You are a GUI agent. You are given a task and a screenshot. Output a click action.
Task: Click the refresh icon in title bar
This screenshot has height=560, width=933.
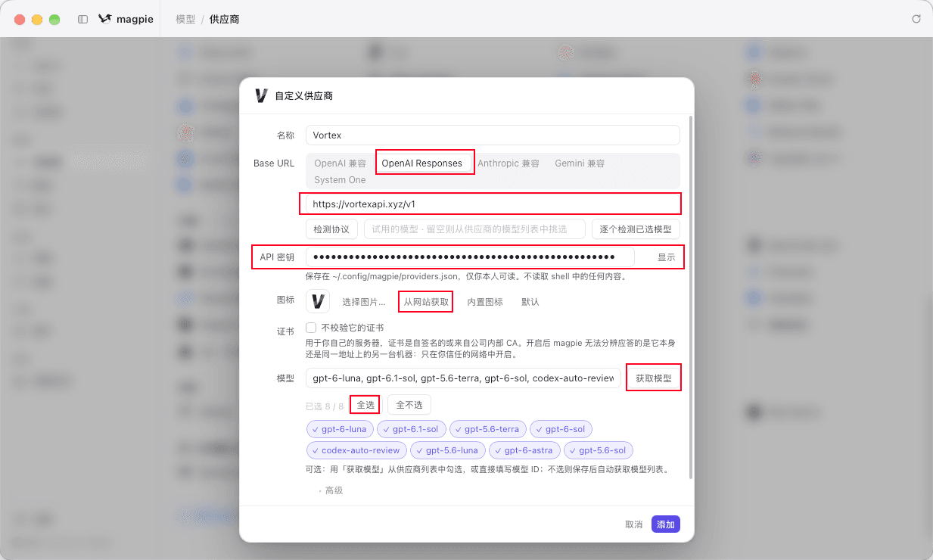click(x=916, y=19)
